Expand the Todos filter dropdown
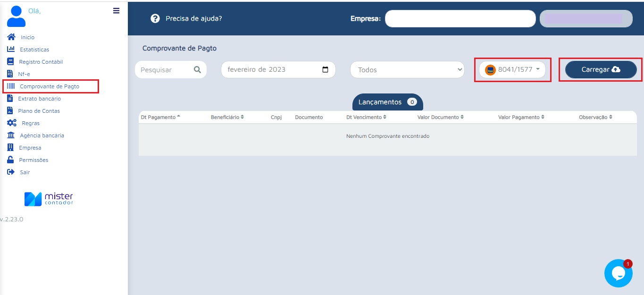Viewport: 644px width, 295px height. click(407, 69)
